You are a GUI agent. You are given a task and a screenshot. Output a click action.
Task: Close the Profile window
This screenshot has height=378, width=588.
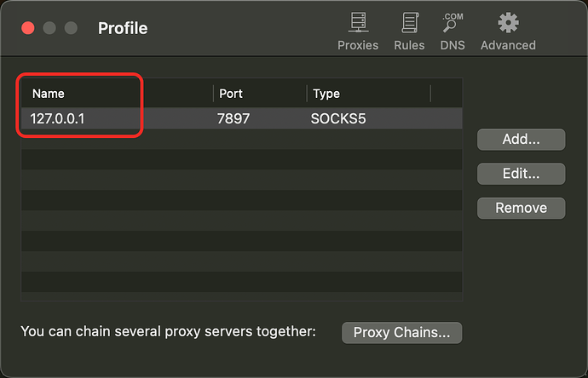[28, 28]
